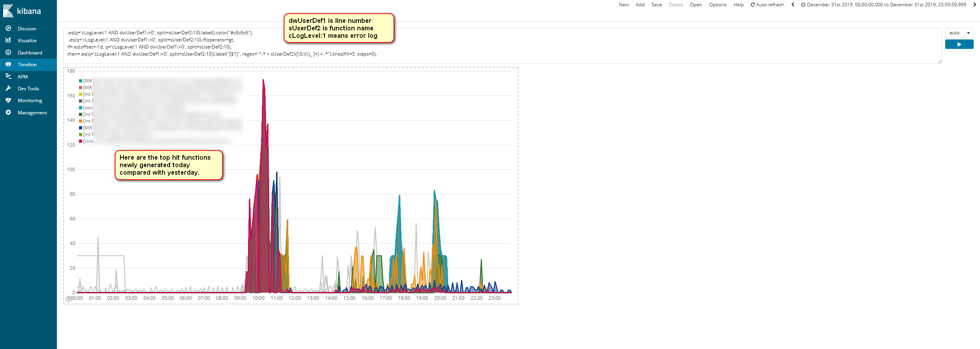Click Add in the top menu

coord(640,5)
